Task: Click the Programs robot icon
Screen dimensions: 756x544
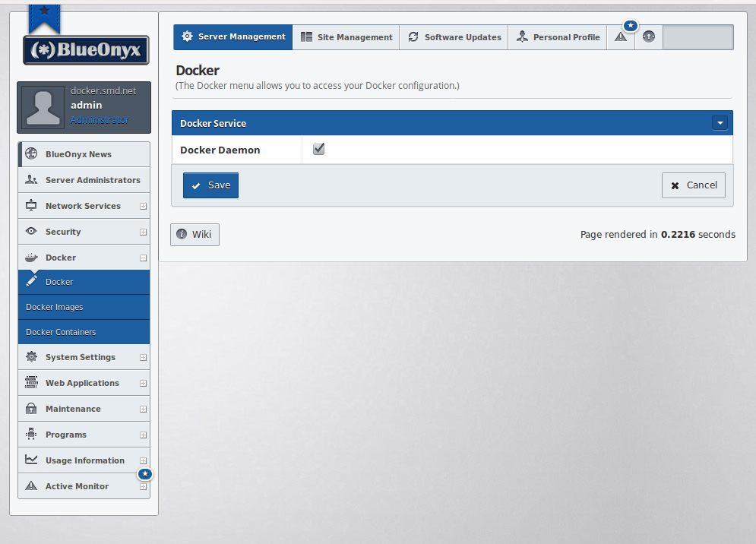Action: [31, 434]
